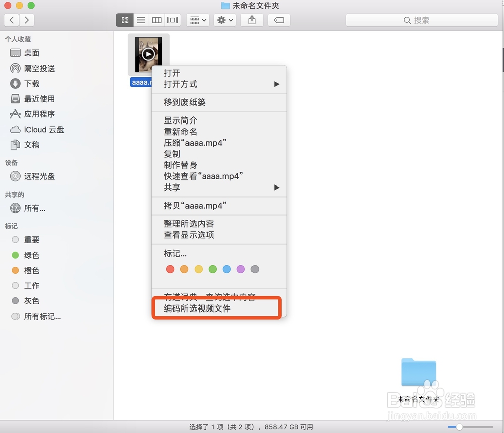
Task: Select the iCloud 云盘 sidebar icon
Action: (16, 130)
